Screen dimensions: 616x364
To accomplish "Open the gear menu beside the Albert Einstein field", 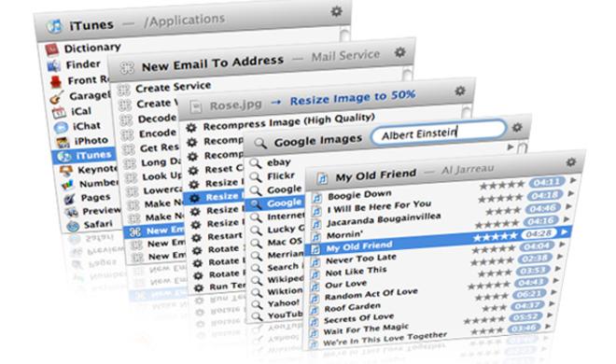I will 517,127.
